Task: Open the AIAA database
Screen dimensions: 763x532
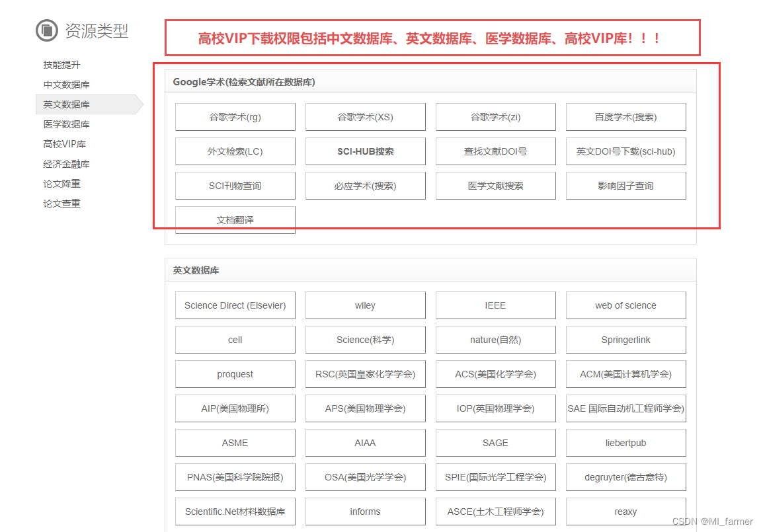Action: click(x=366, y=443)
